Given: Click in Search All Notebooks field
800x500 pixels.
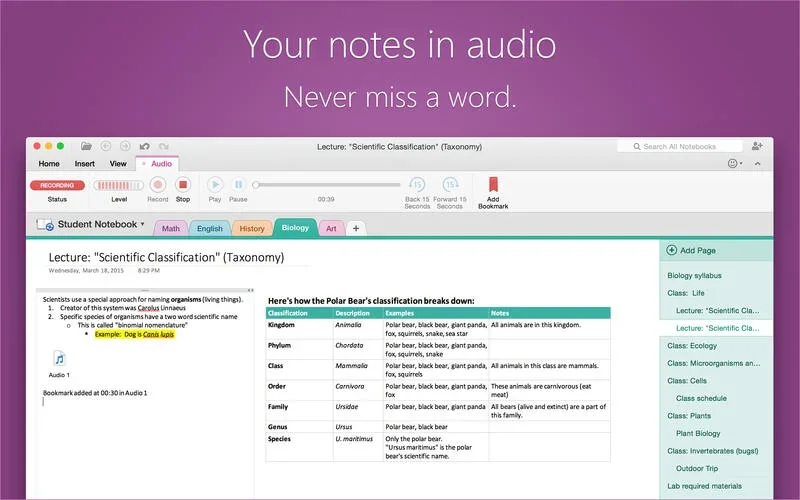Looking at the screenshot, I should tap(680, 146).
